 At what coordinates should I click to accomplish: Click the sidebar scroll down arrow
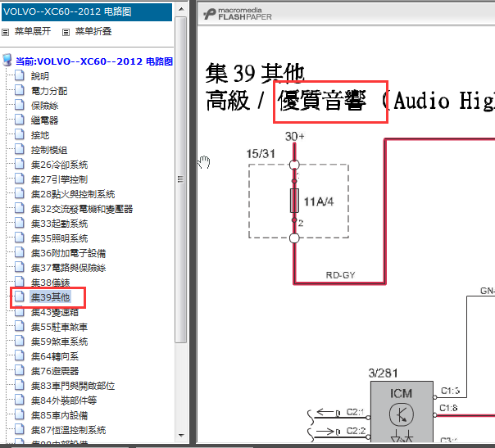181,436
